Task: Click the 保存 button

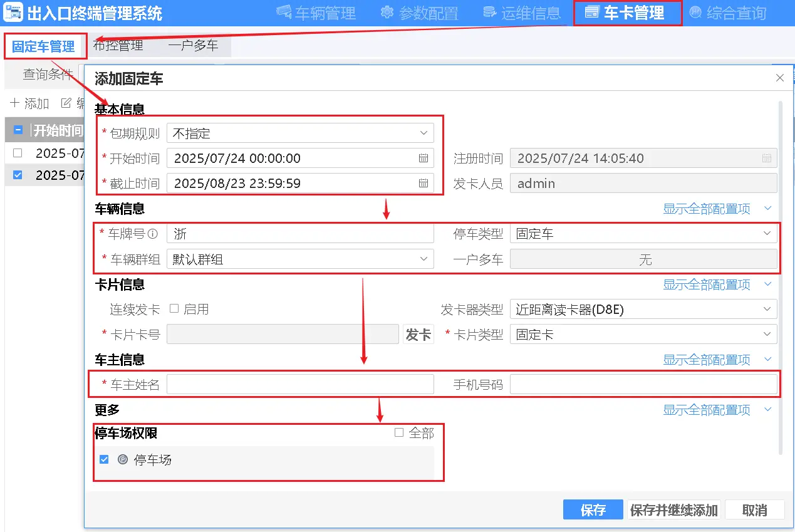Action: point(593,510)
